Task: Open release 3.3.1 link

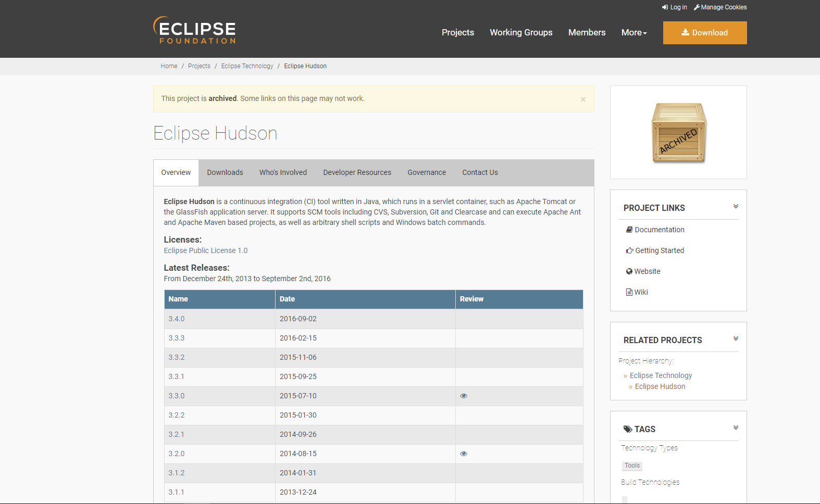Action: pyautogui.click(x=177, y=376)
